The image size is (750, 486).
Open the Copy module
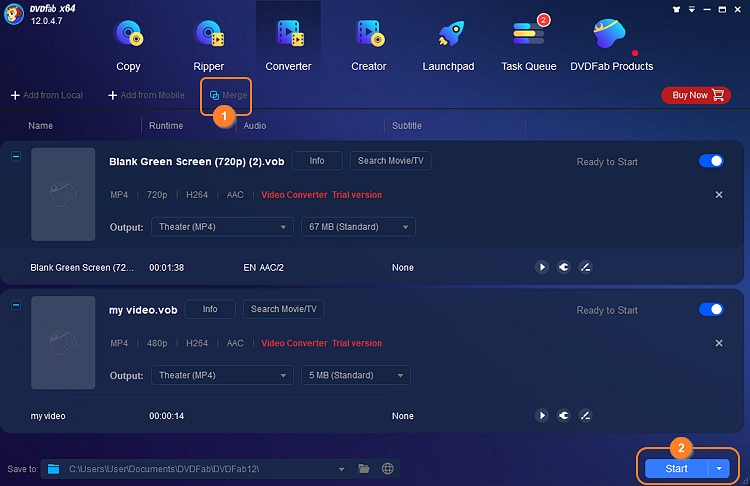pos(128,45)
